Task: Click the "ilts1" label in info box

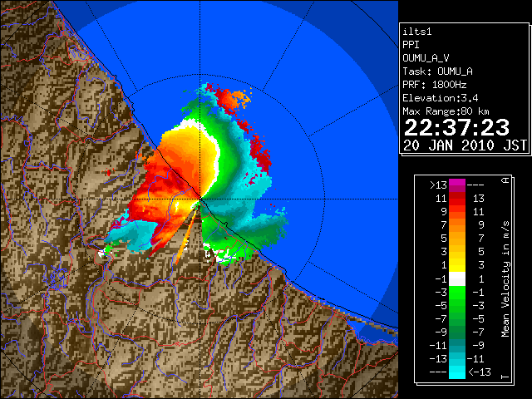Action: coord(417,32)
